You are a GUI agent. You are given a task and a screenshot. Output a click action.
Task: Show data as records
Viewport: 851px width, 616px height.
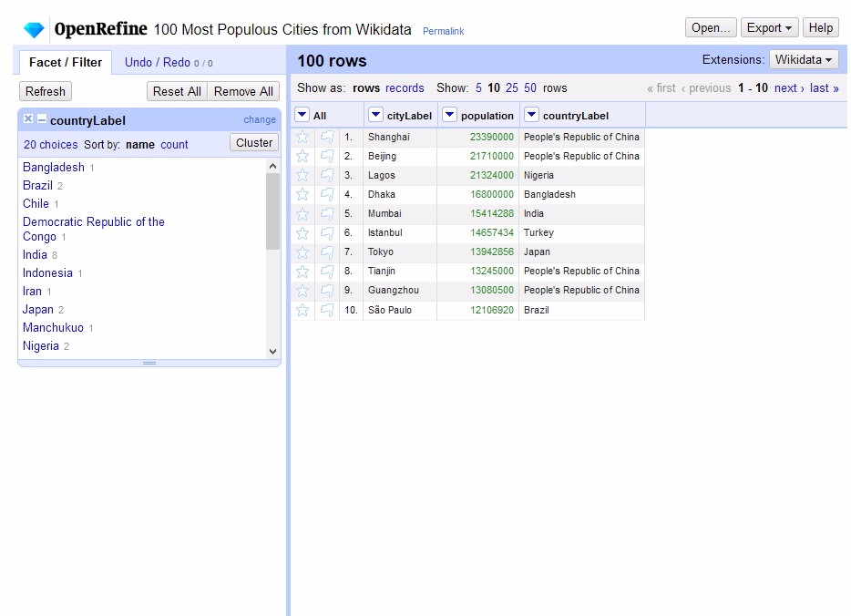point(405,87)
